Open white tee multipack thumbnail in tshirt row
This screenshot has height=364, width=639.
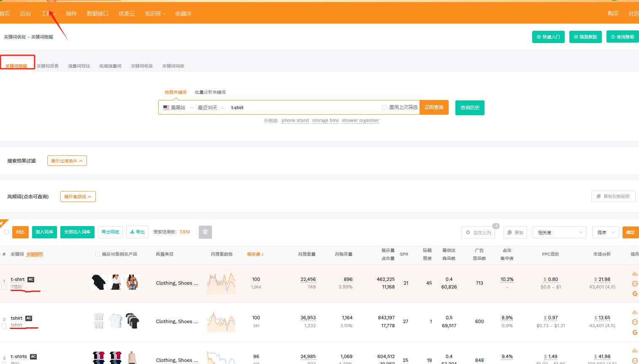(x=99, y=321)
